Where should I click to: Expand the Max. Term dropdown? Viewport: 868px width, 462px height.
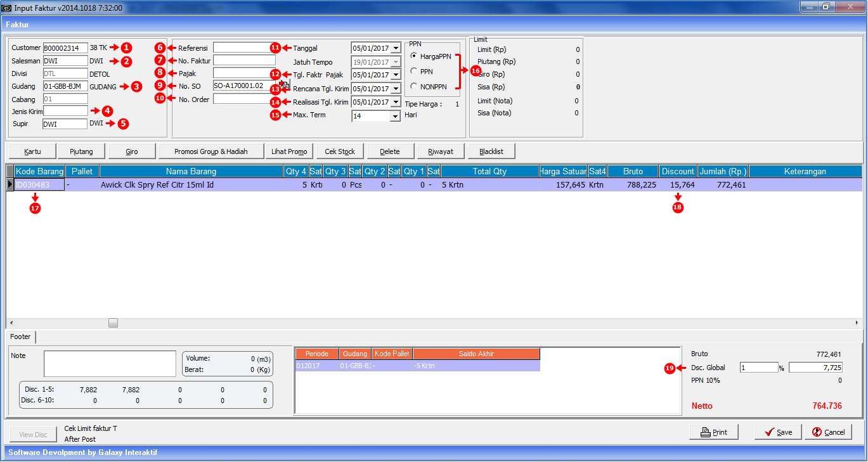(x=396, y=116)
